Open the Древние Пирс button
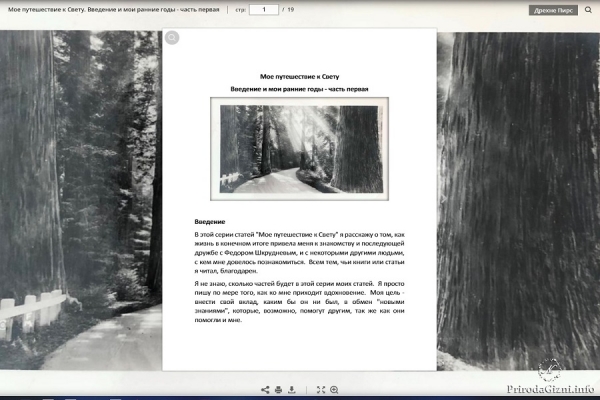Image resolution: width=600 pixels, height=400 pixels. point(553,10)
